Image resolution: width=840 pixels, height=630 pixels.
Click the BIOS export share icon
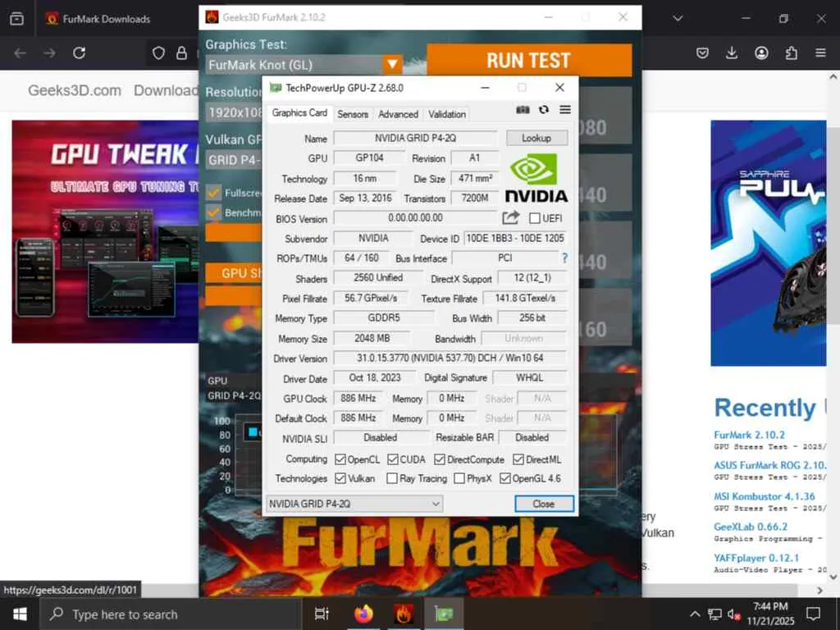tap(511, 217)
